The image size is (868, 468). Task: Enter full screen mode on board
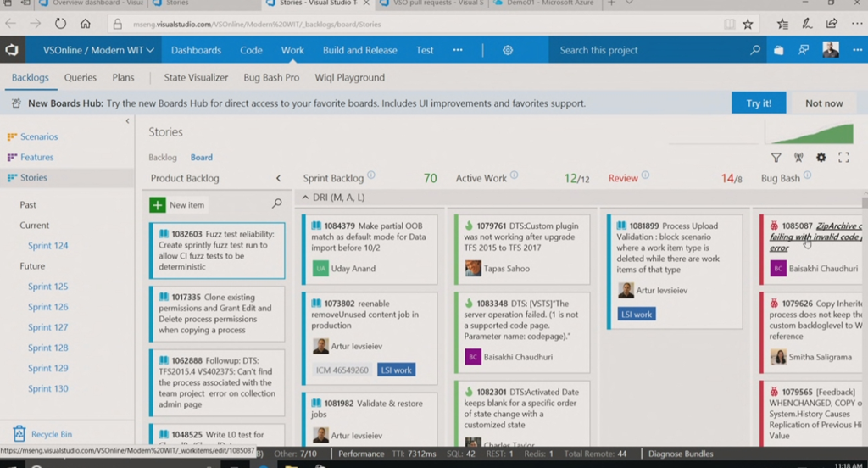tap(843, 158)
